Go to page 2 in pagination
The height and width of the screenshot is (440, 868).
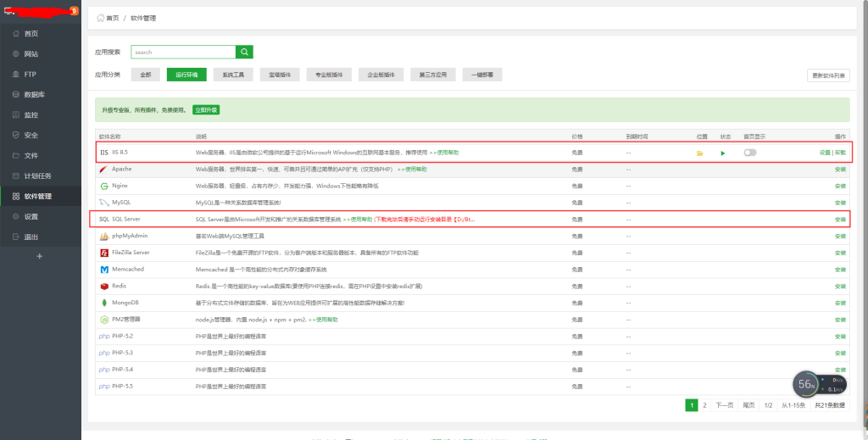[x=704, y=405]
